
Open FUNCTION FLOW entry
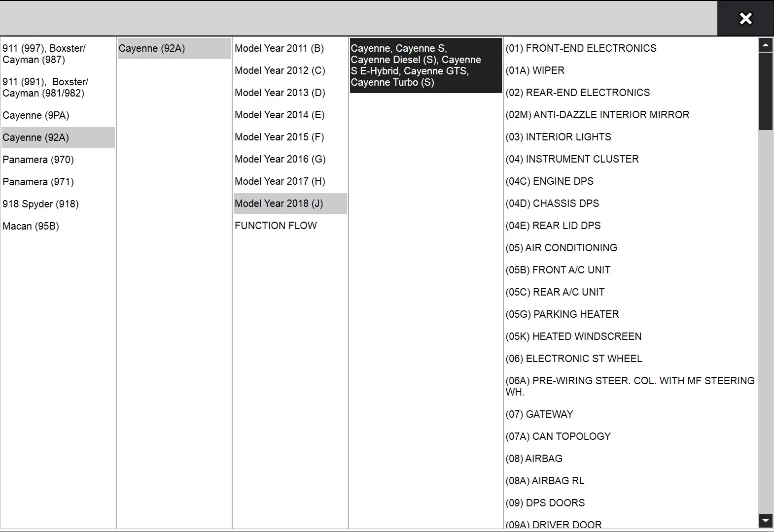pos(276,226)
